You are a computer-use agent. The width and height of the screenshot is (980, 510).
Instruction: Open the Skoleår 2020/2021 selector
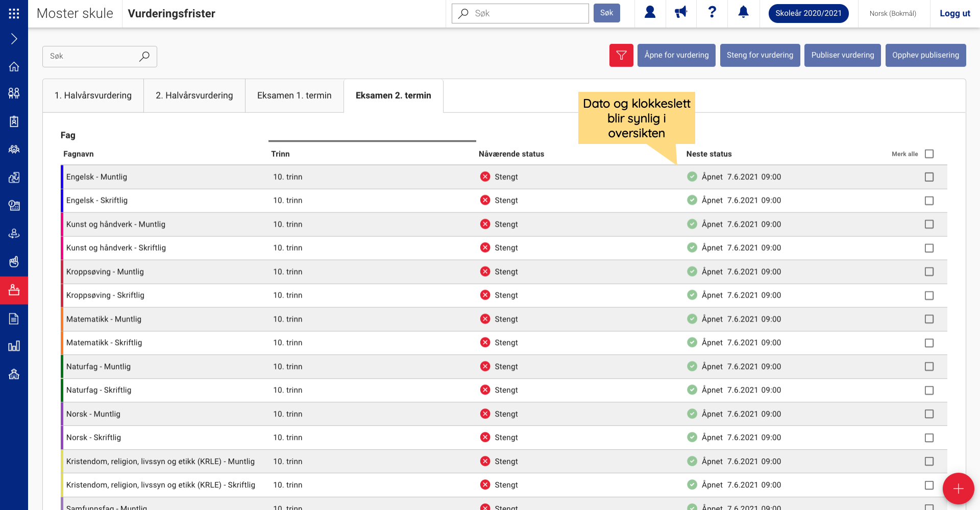pos(808,13)
